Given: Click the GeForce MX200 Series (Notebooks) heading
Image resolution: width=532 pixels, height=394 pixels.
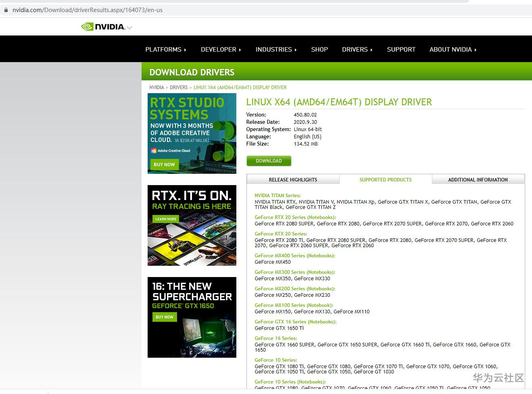Looking at the screenshot, I should coord(295,289).
